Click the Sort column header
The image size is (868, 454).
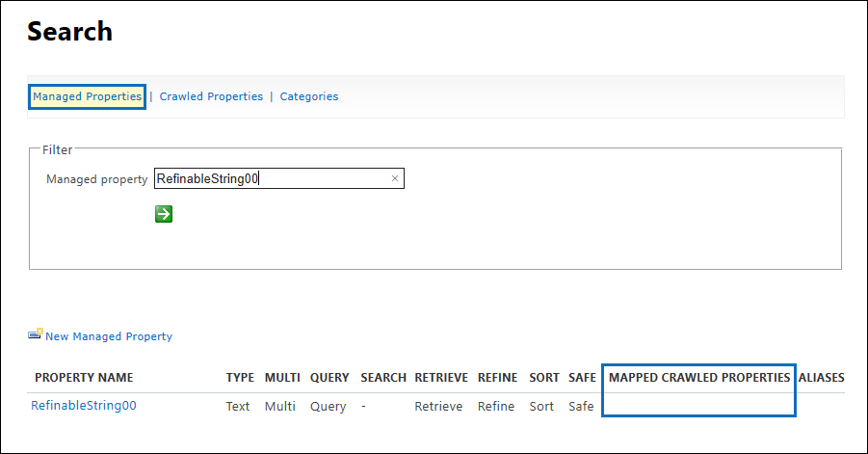(544, 378)
